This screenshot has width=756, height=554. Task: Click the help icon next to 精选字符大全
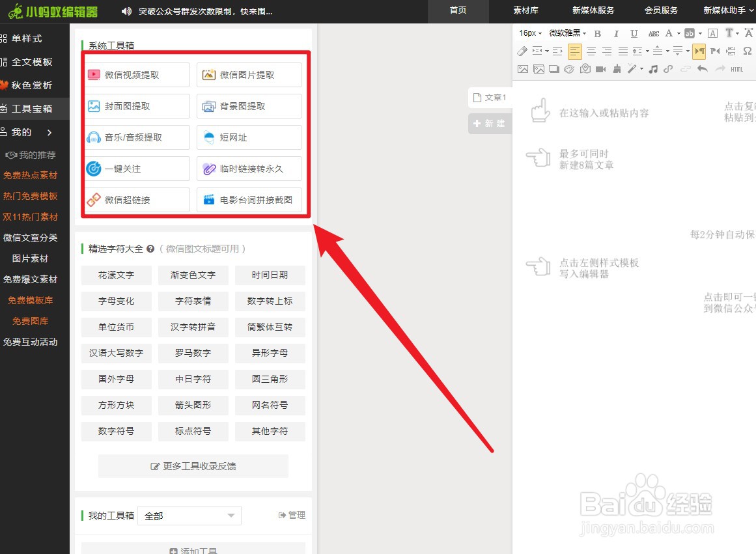[x=150, y=249]
